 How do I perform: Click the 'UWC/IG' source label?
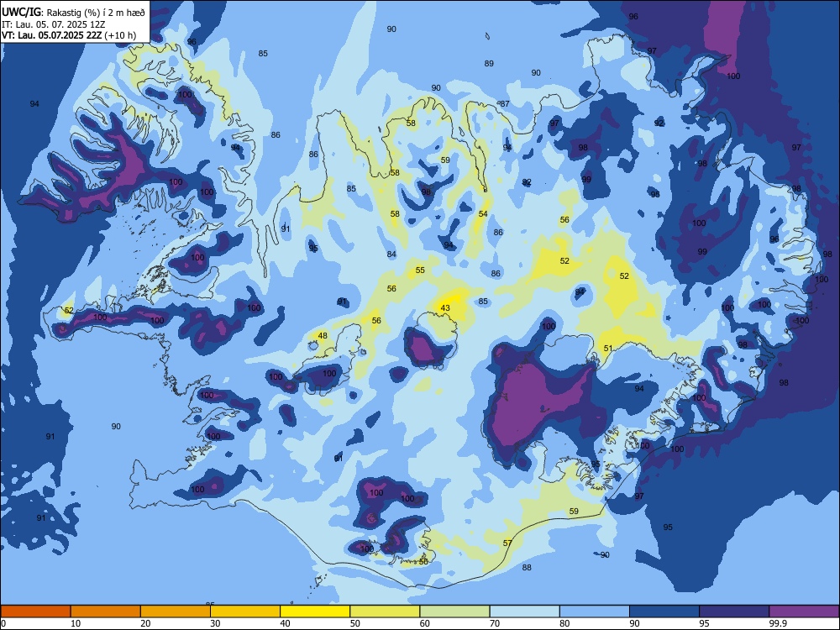(x=21, y=12)
